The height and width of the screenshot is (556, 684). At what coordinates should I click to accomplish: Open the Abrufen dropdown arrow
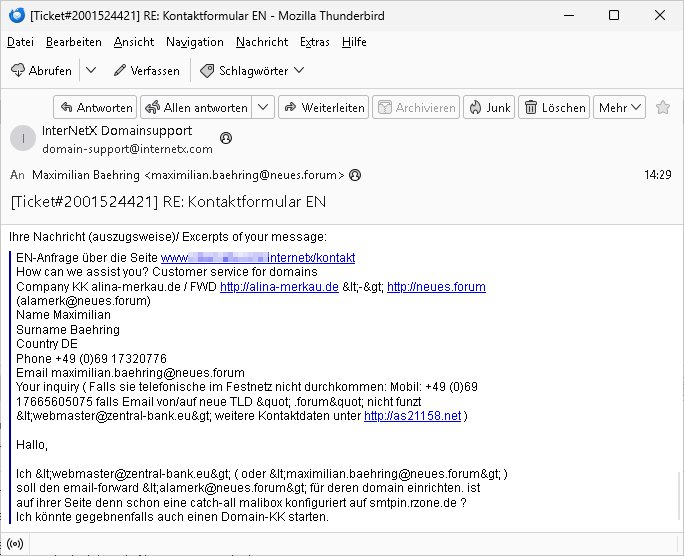coord(90,71)
